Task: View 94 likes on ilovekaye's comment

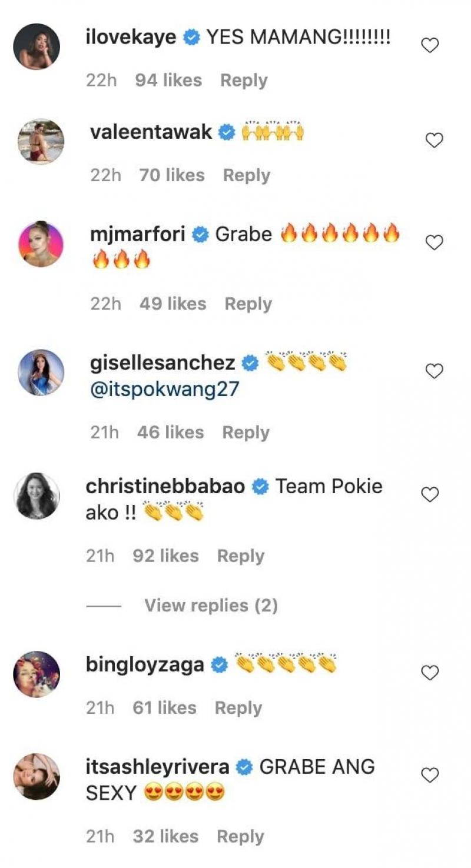Action: pos(168,81)
